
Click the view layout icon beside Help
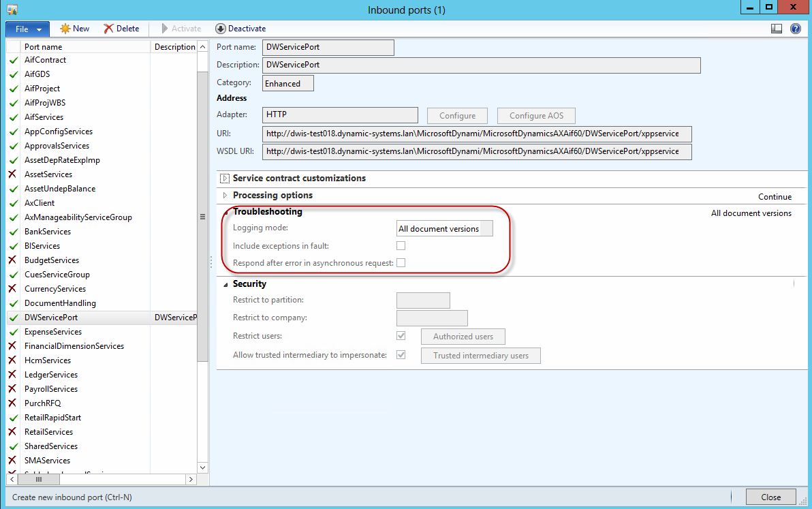pos(777,29)
